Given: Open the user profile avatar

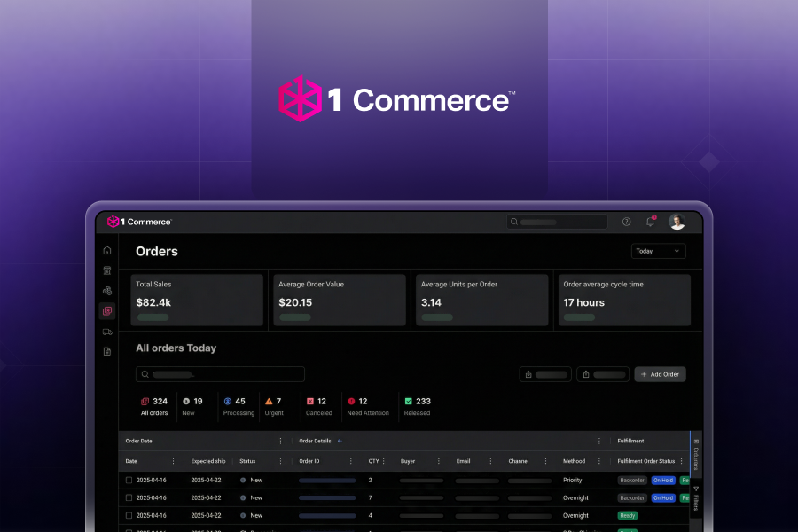Looking at the screenshot, I should coord(677,222).
